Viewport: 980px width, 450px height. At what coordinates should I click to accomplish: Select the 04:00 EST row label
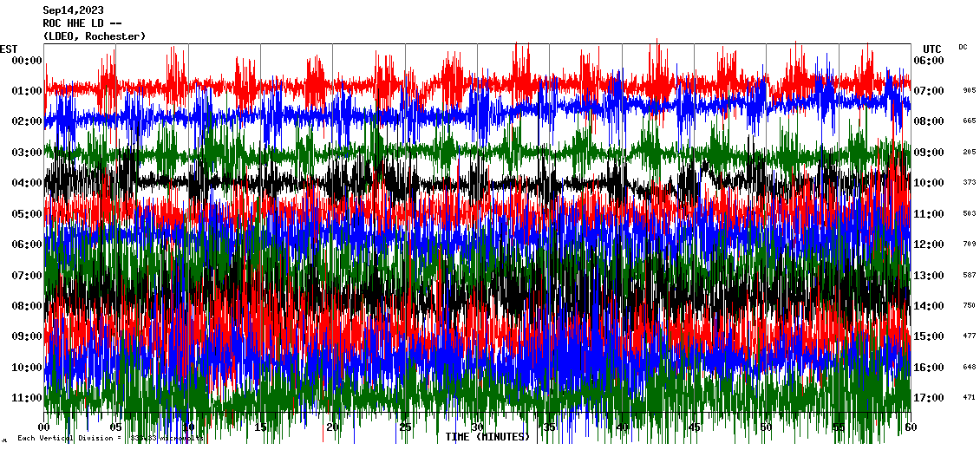tap(26, 183)
